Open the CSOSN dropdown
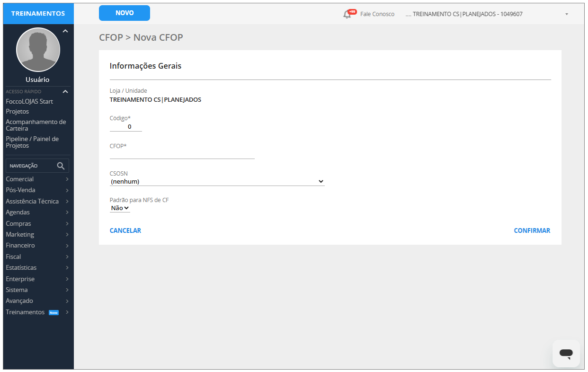 pyautogui.click(x=217, y=181)
